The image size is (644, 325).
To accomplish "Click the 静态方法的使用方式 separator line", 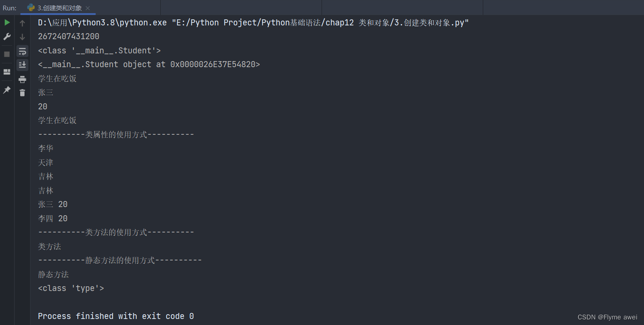I will pos(120,260).
